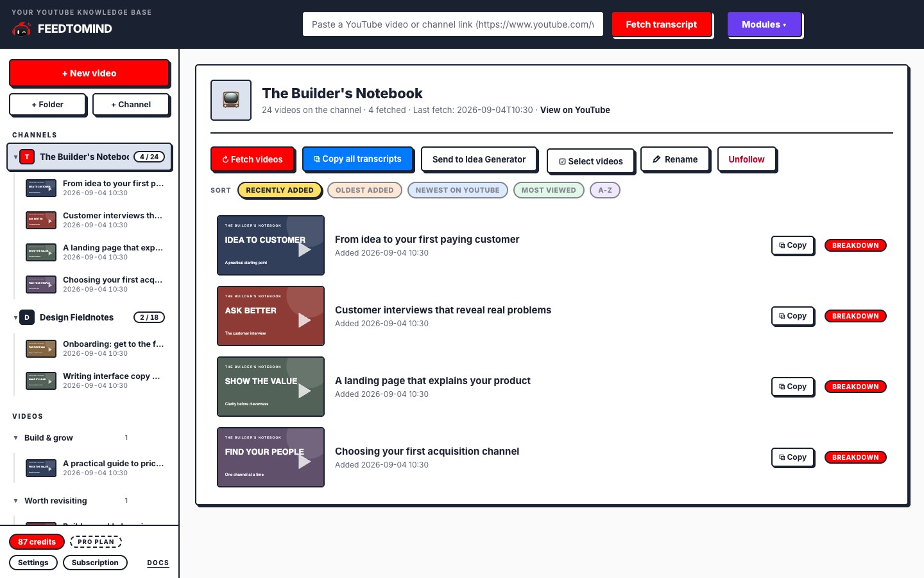Open video title 'From idea to your first paying customer'

(427, 240)
